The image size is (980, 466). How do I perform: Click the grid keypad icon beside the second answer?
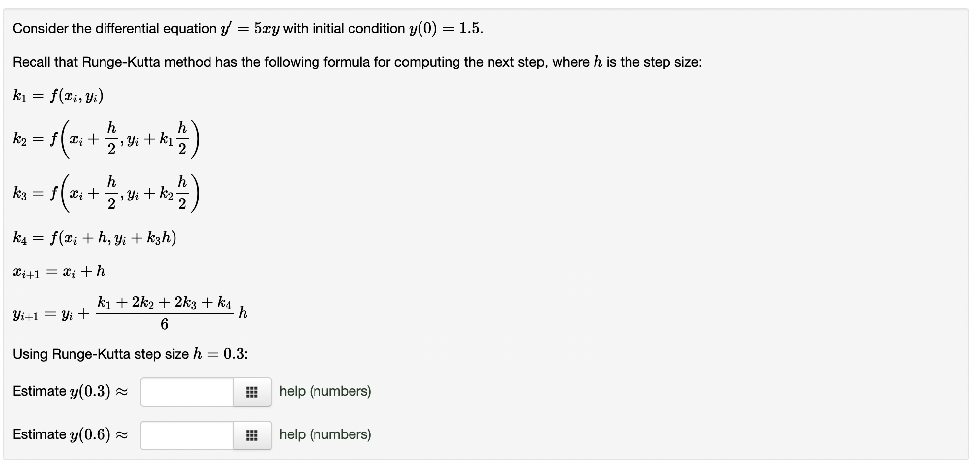pos(252,435)
